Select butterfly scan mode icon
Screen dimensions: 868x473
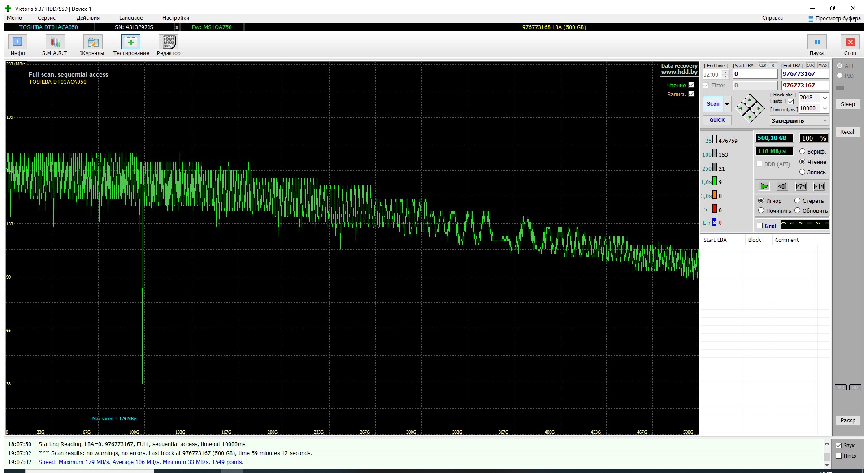click(819, 186)
